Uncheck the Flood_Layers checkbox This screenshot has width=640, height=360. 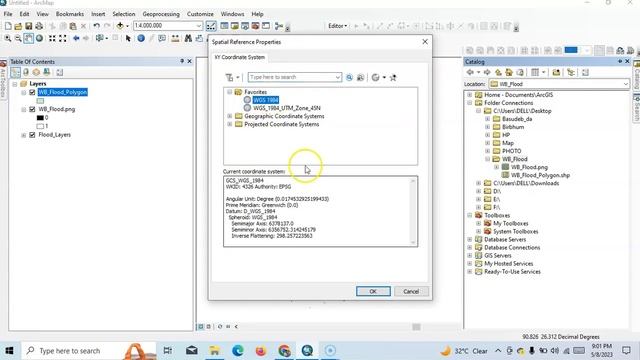click(x=32, y=135)
